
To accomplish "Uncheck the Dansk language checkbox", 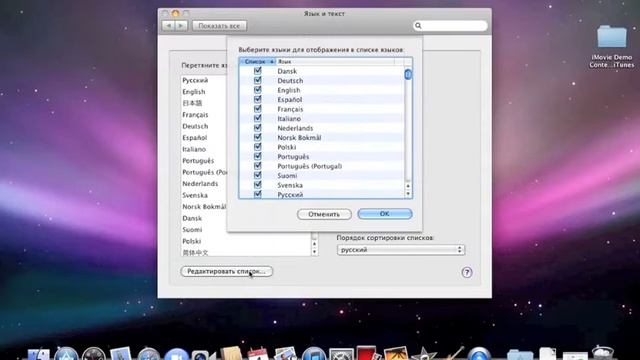I will (x=258, y=71).
